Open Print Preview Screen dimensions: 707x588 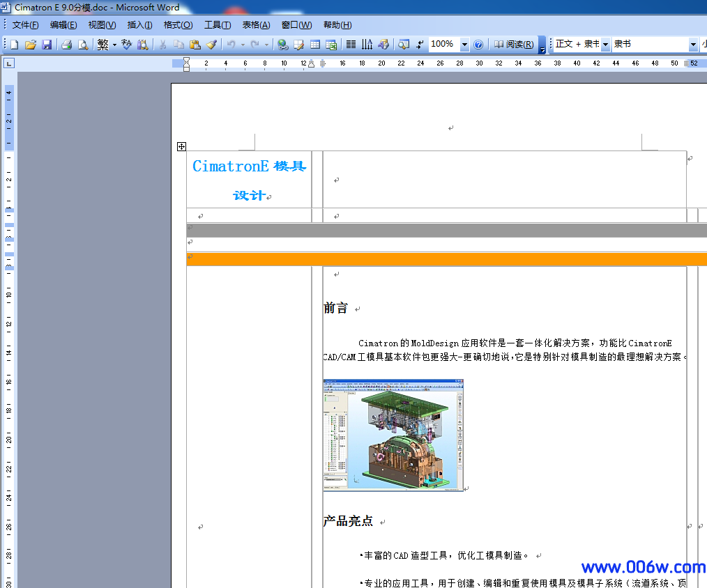[x=83, y=45]
